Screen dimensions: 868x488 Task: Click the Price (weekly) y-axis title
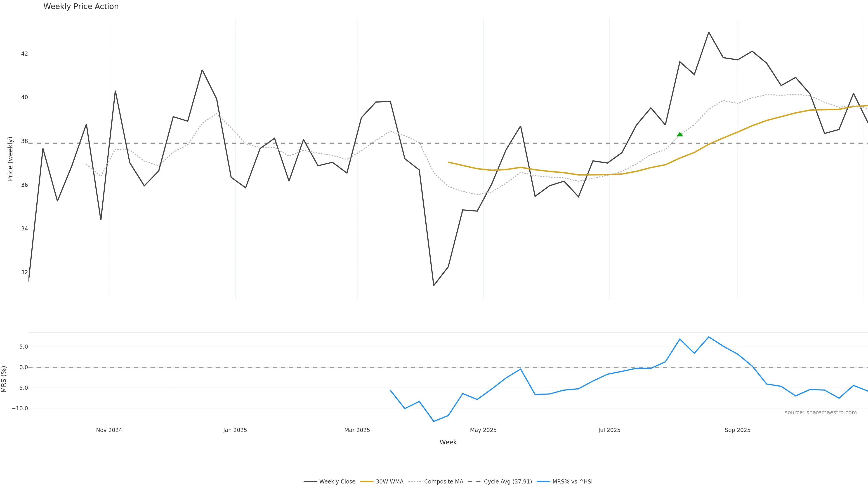coord(10,159)
